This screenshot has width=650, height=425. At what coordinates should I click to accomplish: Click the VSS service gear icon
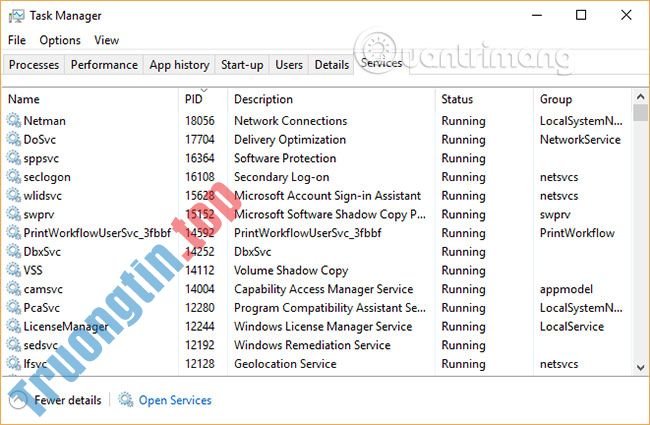pos(14,271)
